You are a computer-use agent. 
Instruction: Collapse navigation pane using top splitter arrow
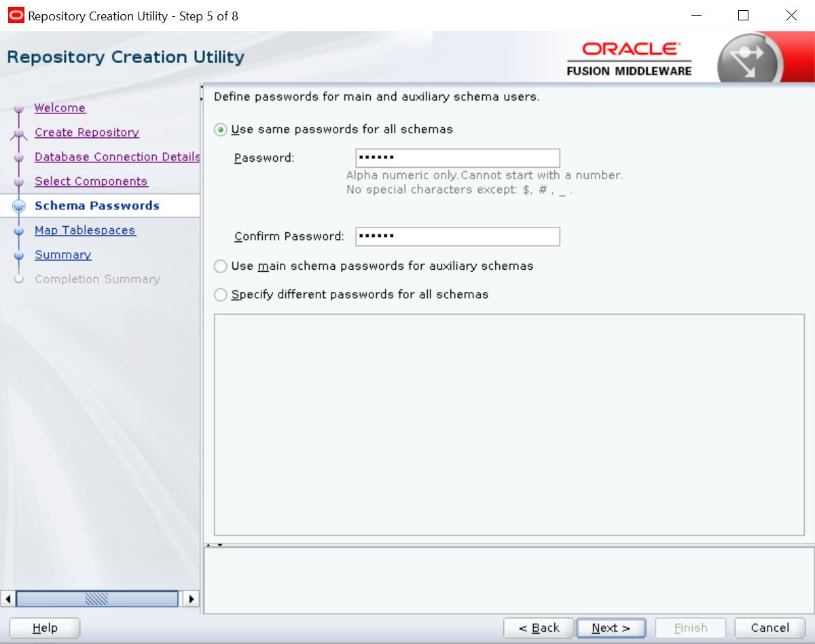[x=202, y=87]
